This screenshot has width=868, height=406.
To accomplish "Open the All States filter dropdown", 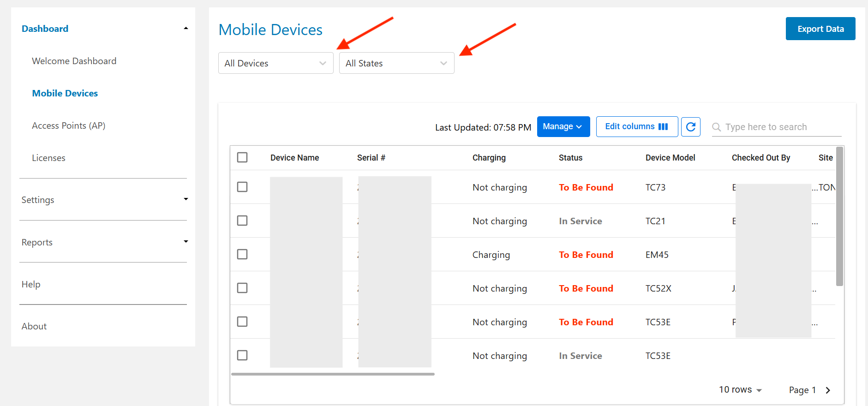I will [x=396, y=63].
